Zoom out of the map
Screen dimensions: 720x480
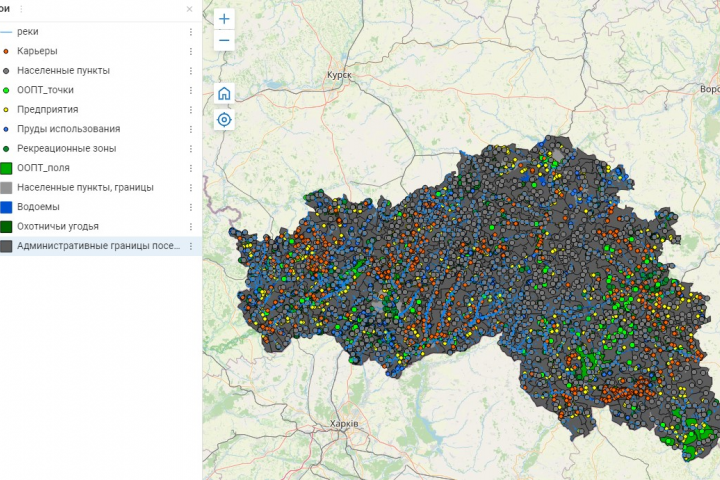[224, 41]
